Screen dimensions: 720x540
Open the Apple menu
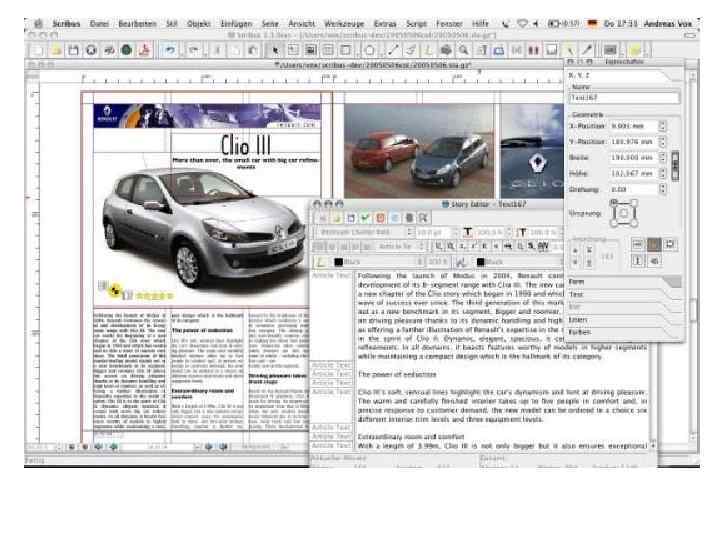tap(39, 23)
